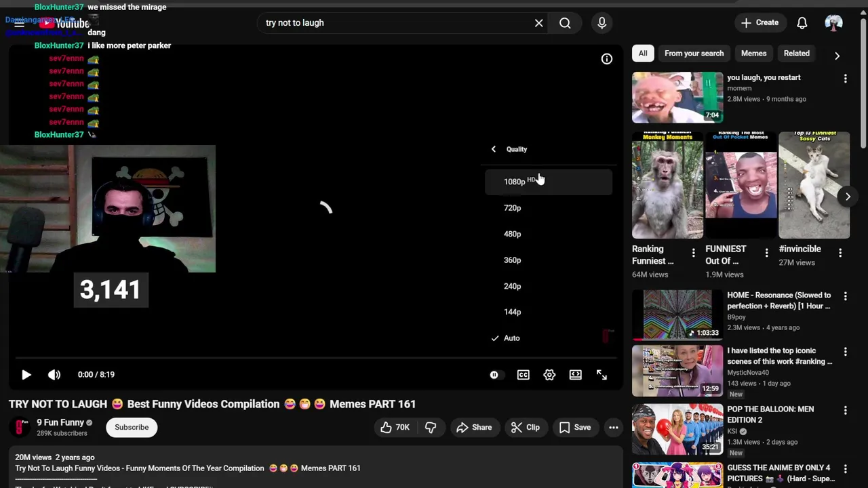Open options for #invincible short
This screenshot has width=868, height=488.
[x=840, y=253]
